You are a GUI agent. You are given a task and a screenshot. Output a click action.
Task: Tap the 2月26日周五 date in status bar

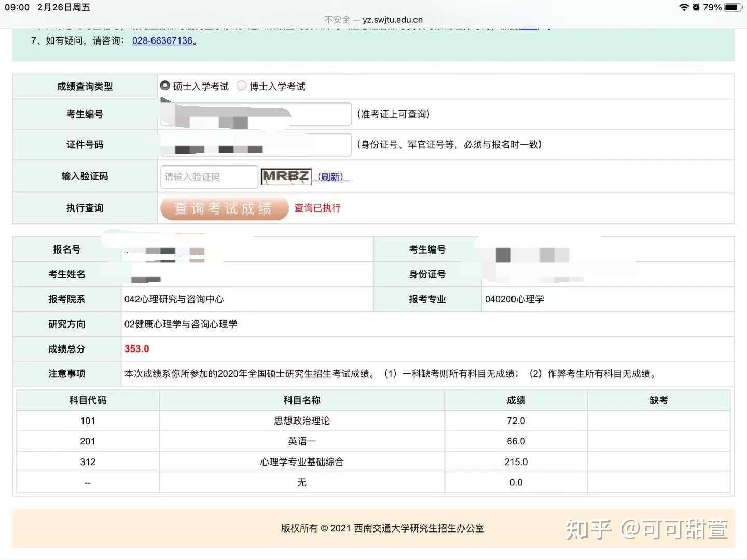[x=64, y=7]
